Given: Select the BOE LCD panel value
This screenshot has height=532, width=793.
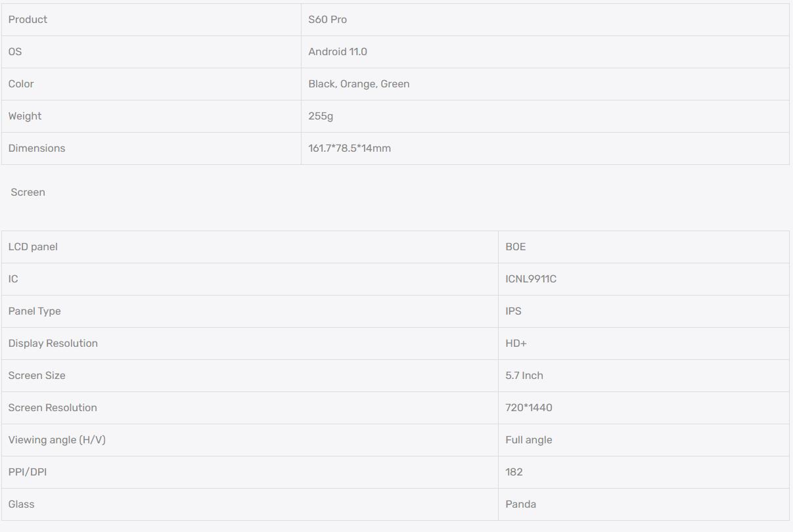Looking at the screenshot, I should (516, 247).
